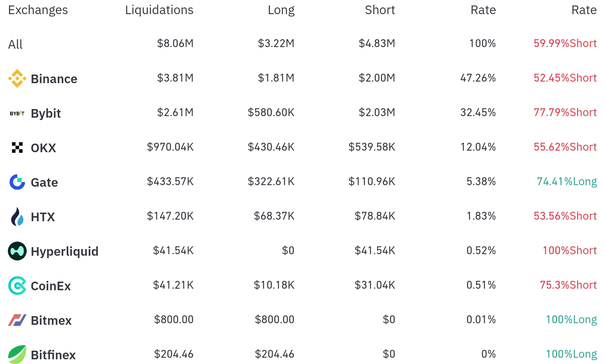
Task: Click the last Rate column header
Action: [x=584, y=10]
